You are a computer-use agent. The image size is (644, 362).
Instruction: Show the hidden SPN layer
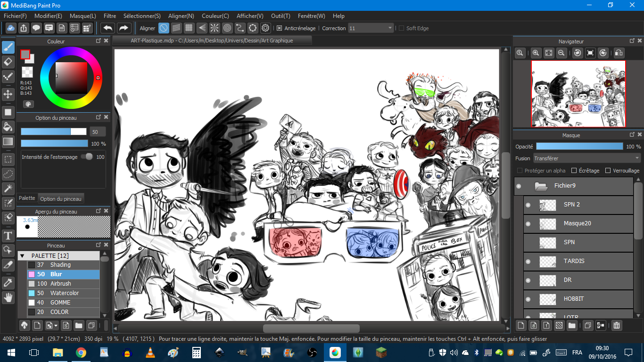pos(528,242)
